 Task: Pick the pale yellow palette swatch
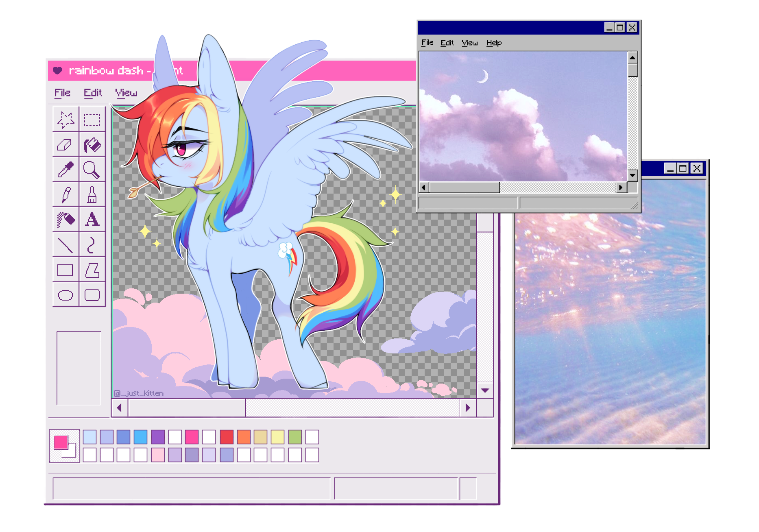(277, 437)
